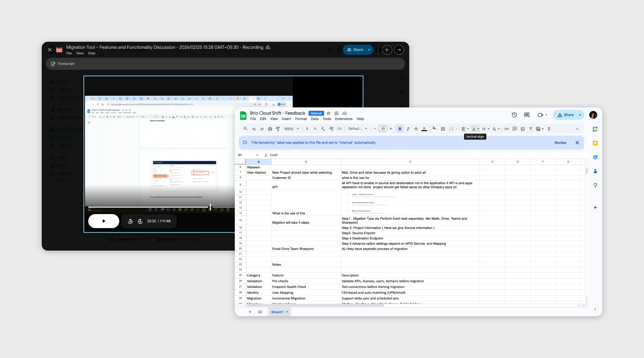Apply percent format with the % icon

click(x=315, y=129)
